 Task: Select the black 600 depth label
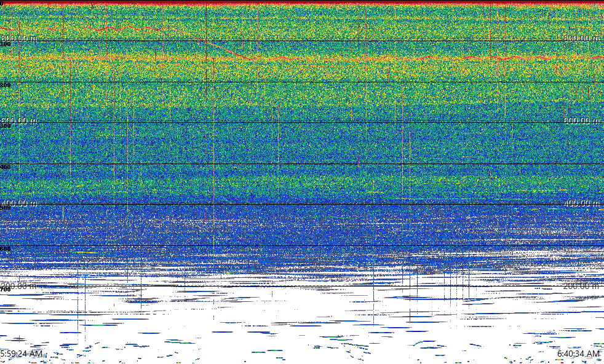click(x=6, y=249)
